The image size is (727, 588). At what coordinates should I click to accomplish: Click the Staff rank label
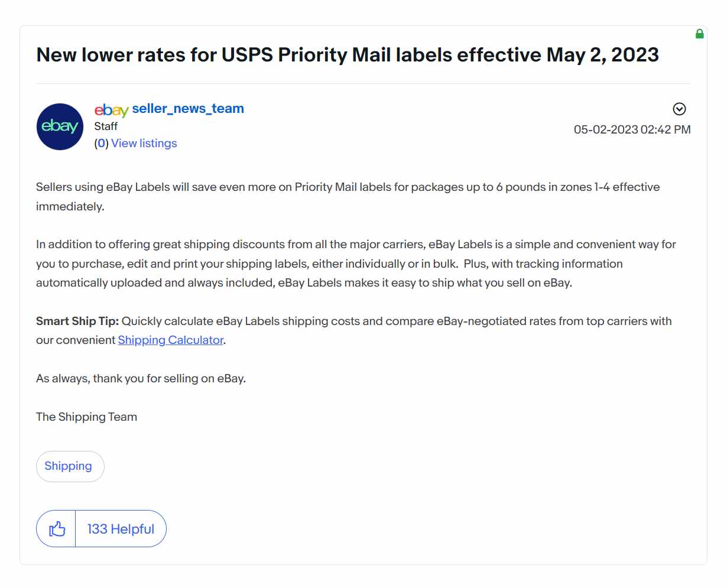coord(106,126)
